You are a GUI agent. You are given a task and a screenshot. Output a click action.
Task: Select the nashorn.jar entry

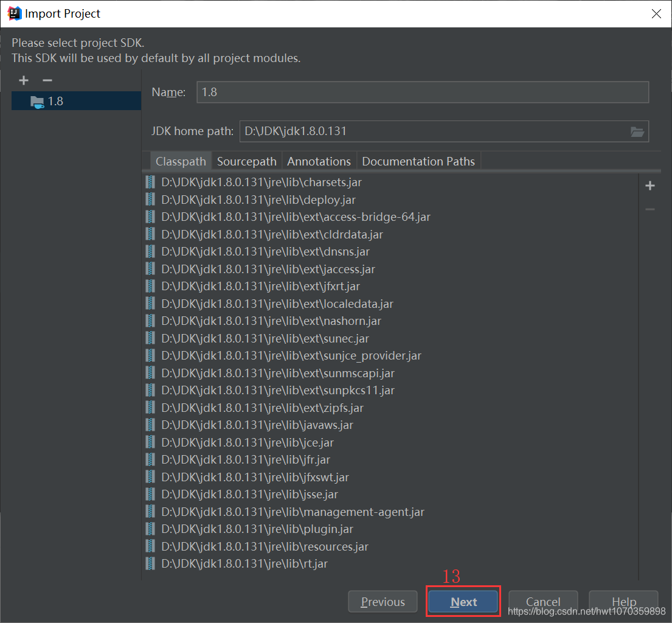pos(390,321)
